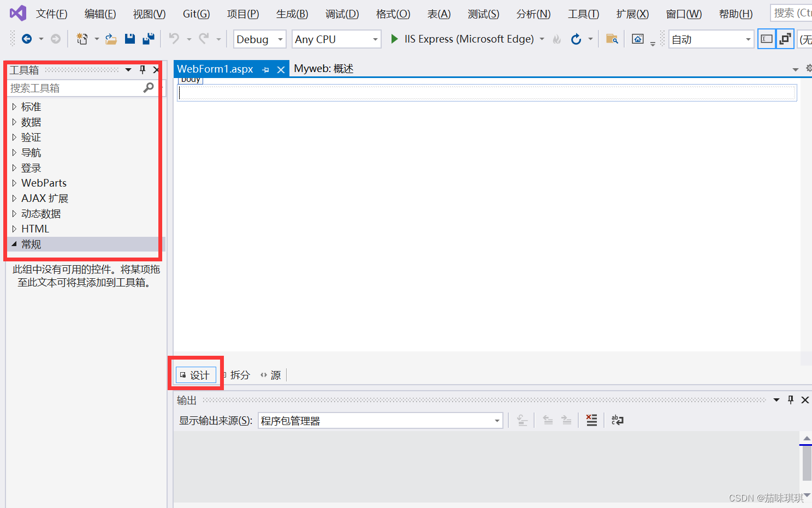Pin the WebForm1.aspx tab

266,70
